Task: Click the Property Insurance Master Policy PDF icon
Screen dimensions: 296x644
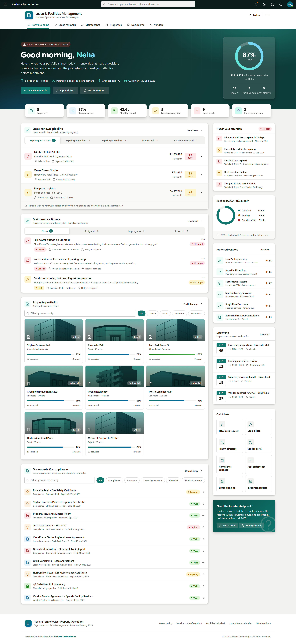Action: [28, 515]
